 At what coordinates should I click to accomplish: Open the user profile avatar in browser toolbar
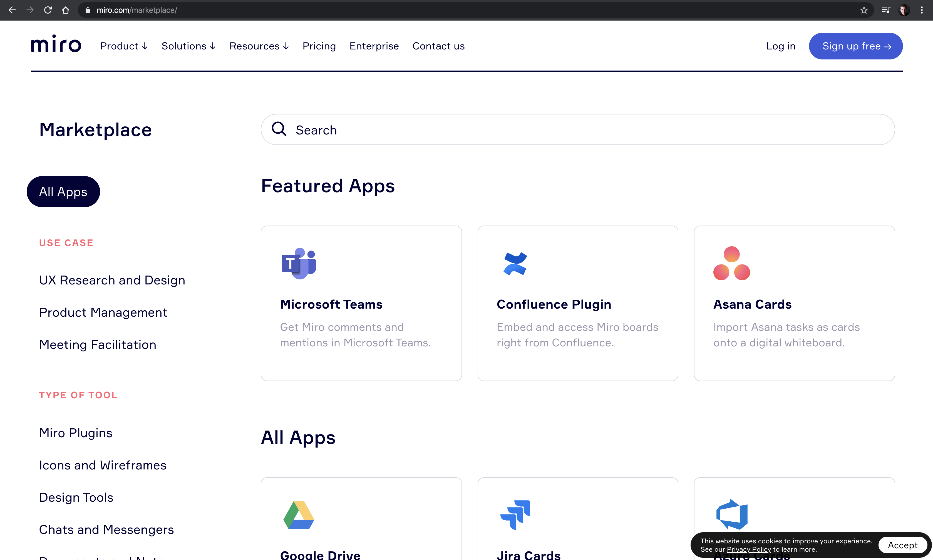(904, 10)
